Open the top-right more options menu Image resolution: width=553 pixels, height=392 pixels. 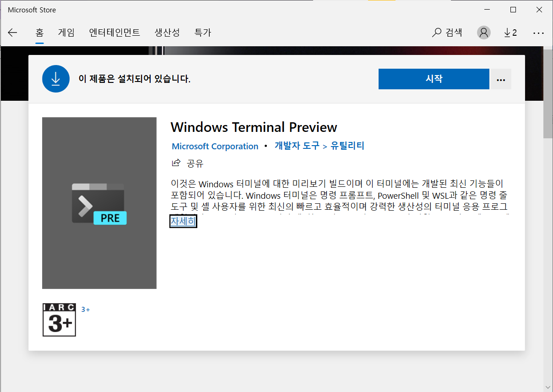[x=538, y=33]
